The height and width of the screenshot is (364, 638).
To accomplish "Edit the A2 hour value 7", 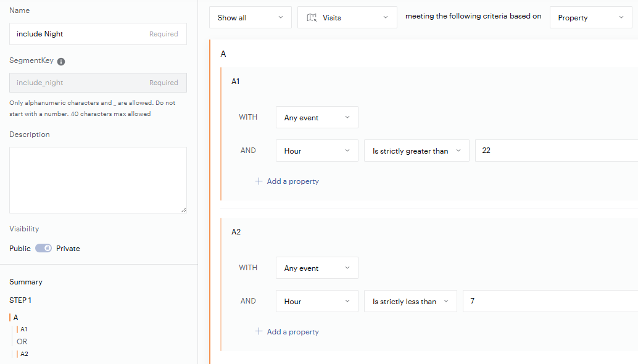I will point(549,301).
